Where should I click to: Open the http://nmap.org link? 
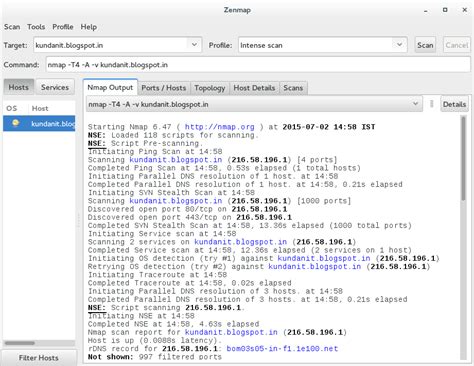219,127
